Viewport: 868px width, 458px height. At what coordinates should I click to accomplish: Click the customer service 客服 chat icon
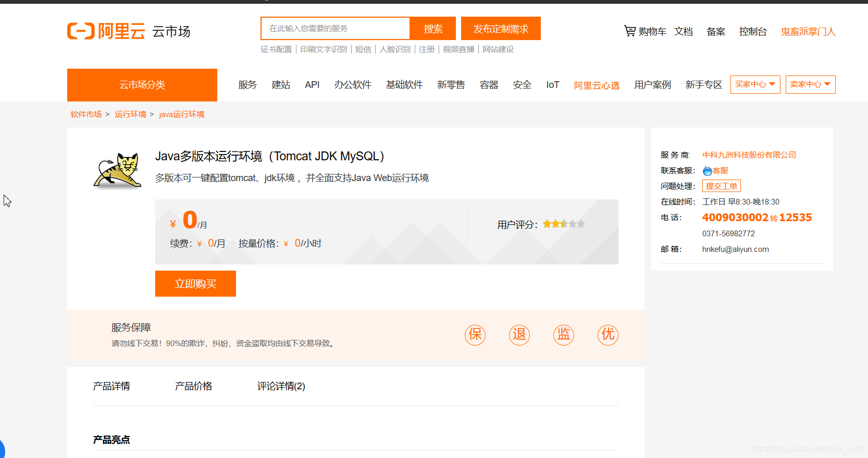point(707,171)
